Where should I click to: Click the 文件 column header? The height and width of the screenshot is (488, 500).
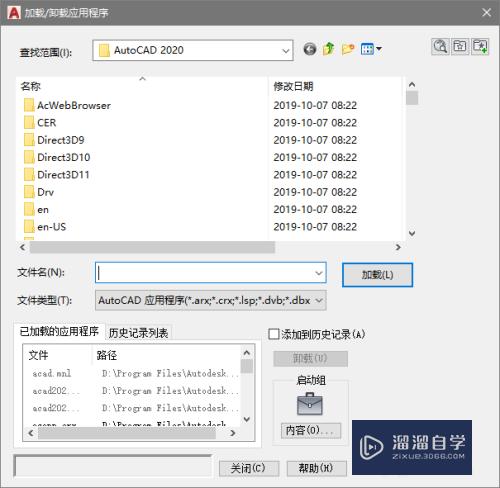57,355
